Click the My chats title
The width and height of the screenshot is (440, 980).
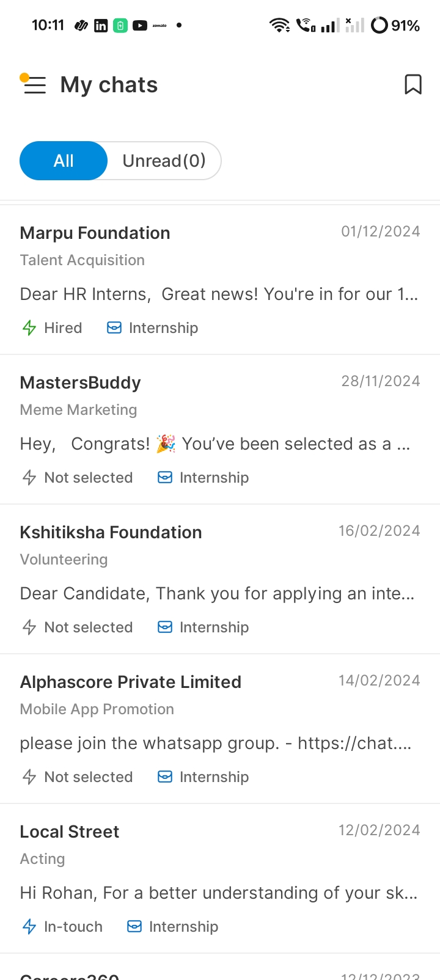click(x=109, y=85)
